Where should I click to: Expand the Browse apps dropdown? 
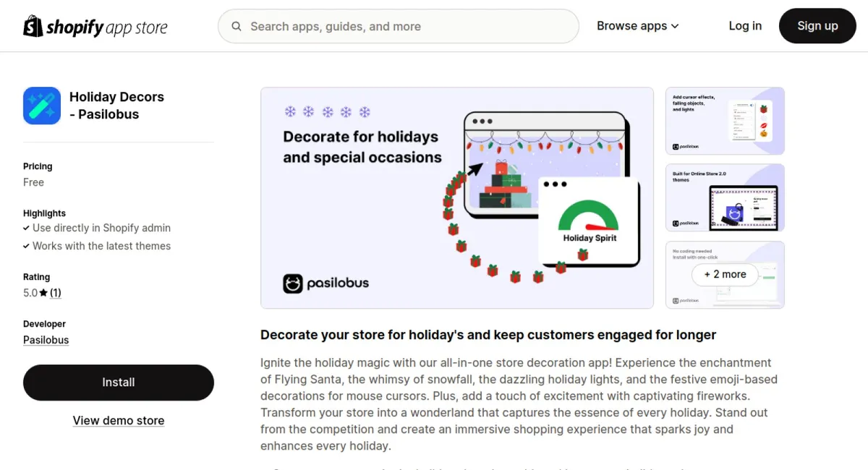coord(637,26)
